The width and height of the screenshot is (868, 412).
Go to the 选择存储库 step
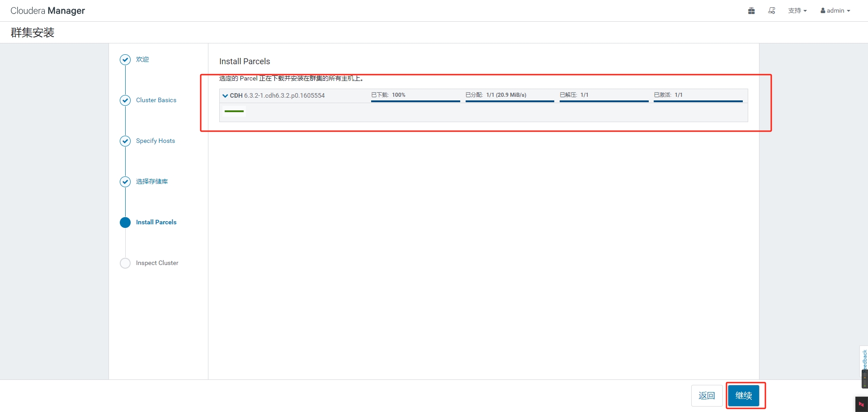tap(152, 181)
